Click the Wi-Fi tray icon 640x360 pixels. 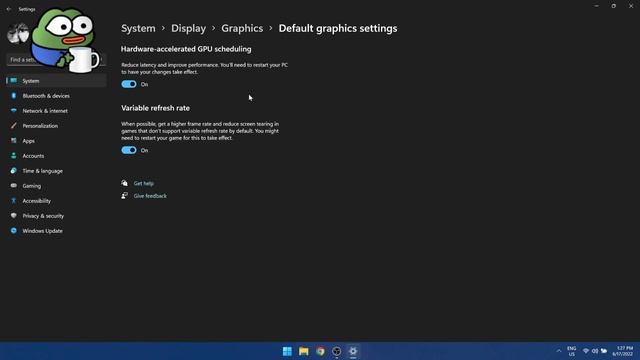pyautogui.click(x=586, y=351)
